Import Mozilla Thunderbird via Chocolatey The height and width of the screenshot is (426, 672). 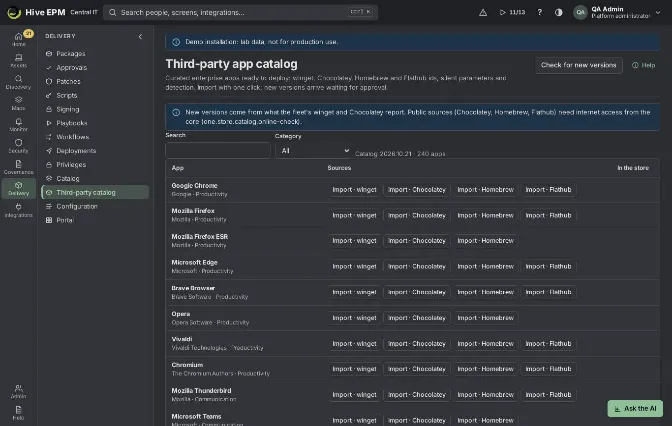pyautogui.click(x=417, y=395)
